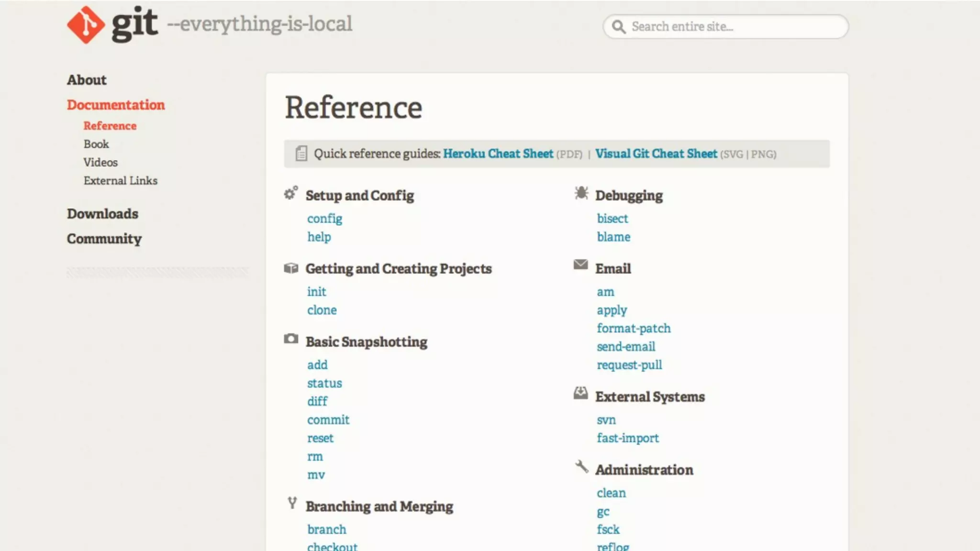The height and width of the screenshot is (551, 980).
Task: Click the box icon by Getting and Creating Projects
Action: (x=290, y=268)
